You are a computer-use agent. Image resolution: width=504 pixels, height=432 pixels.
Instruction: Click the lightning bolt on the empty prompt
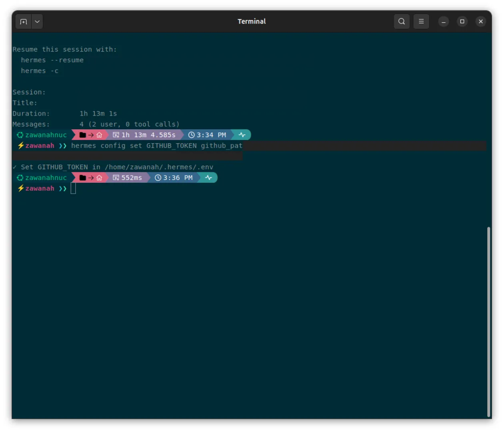pyautogui.click(x=21, y=188)
